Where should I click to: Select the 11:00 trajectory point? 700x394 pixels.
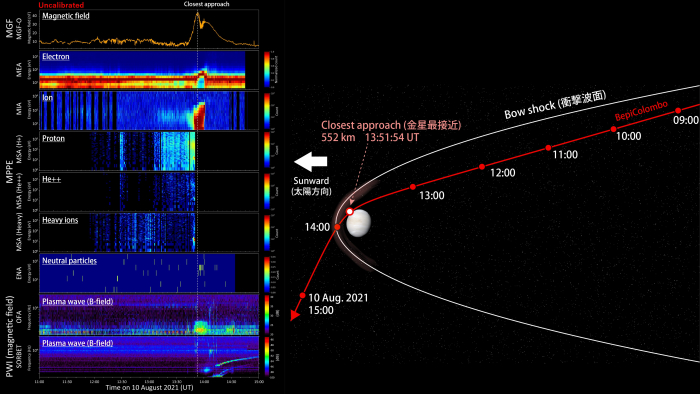pyautogui.click(x=548, y=148)
